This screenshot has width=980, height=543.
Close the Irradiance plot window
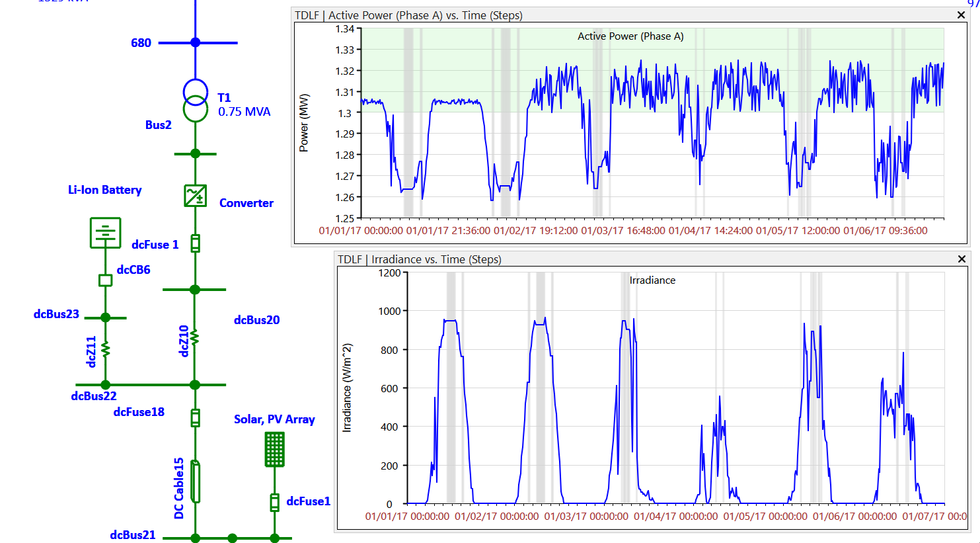coord(962,259)
